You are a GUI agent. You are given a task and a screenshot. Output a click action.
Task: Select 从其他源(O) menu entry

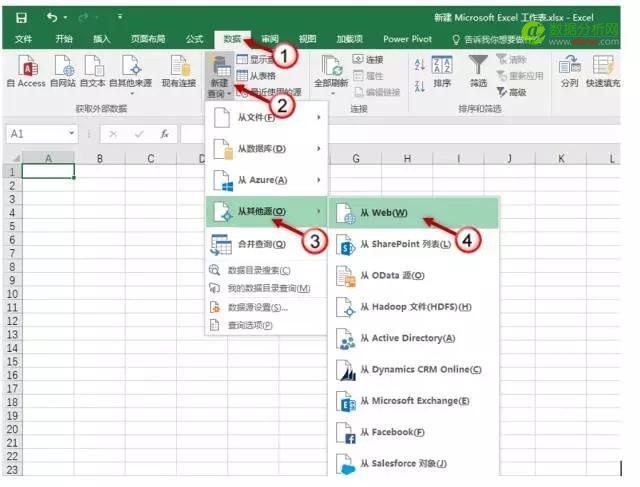click(x=267, y=211)
